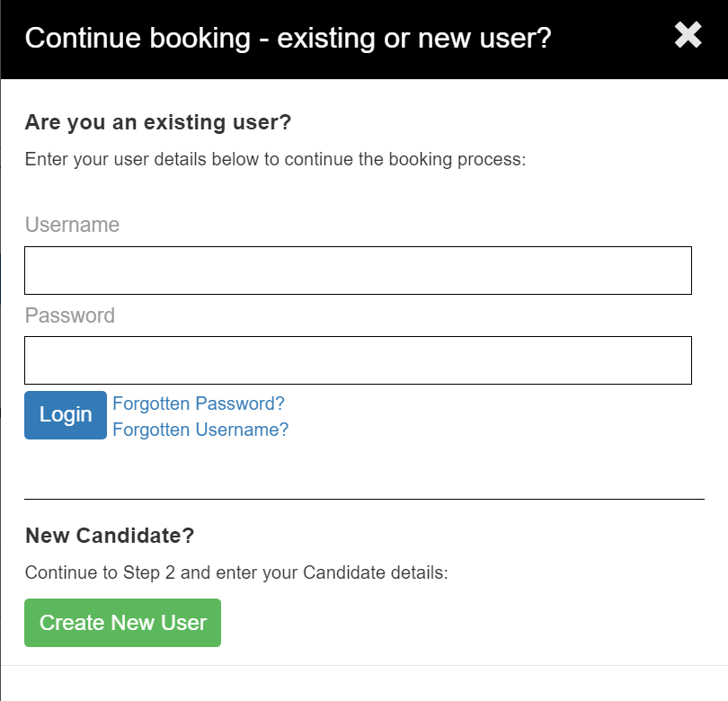Open the Forgotten Password? link
The image size is (728, 701).
tap(199, 404)
